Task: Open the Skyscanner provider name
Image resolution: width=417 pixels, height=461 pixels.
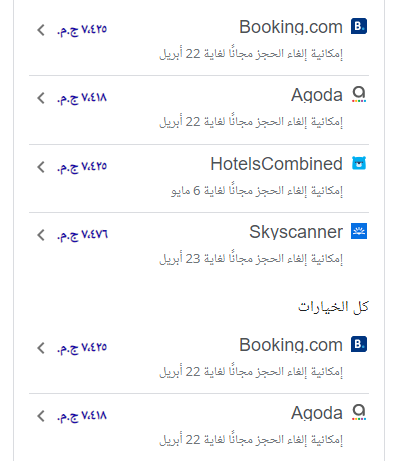Action: (x=296, y=232)
